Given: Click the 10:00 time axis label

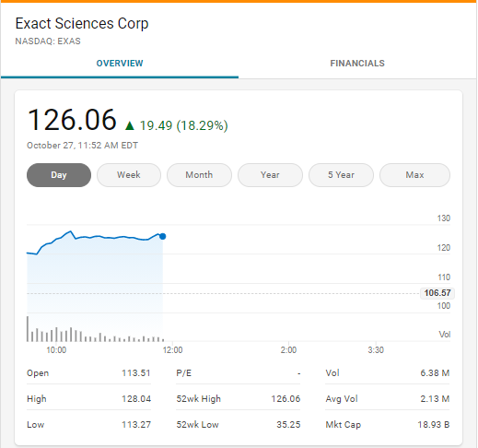Looking at the screenshot, I should click(x=56, y=350).
